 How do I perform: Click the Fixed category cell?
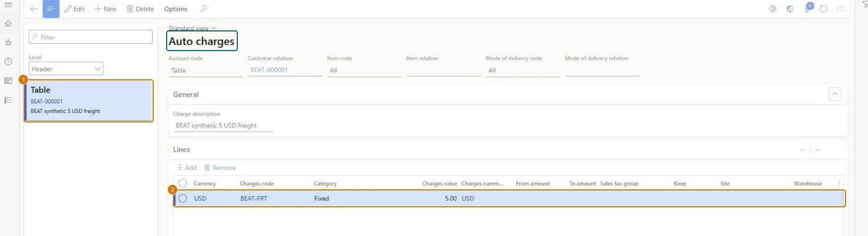(322, 198)
